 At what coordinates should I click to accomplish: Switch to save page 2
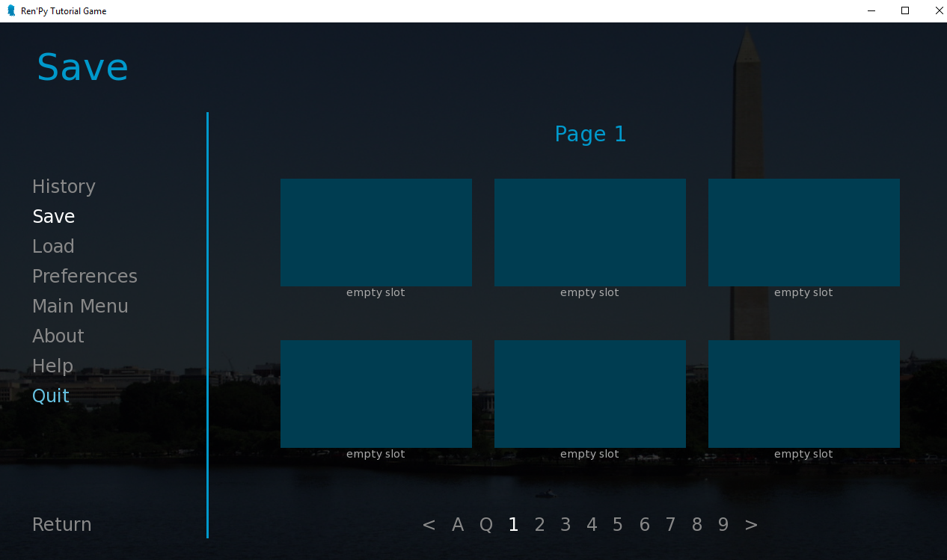click(539, 524)
